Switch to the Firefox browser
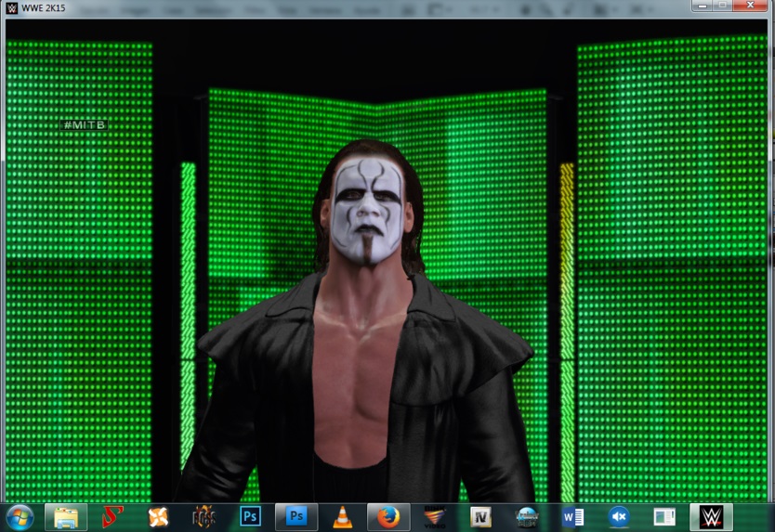 tap(388, 517)
